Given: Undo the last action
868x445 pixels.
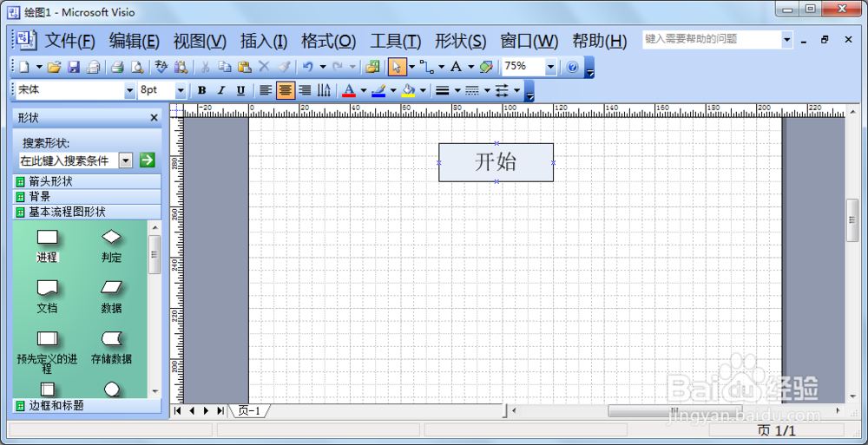Looking at the screenshot, I should 308,68.
